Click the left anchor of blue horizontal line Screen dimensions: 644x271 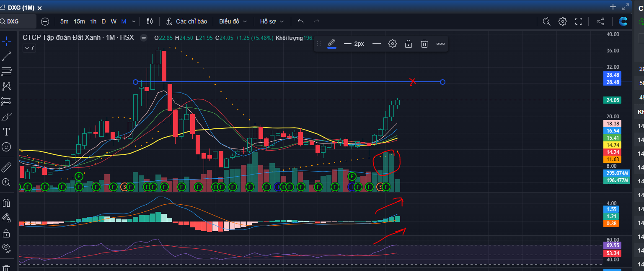[135, 82]
